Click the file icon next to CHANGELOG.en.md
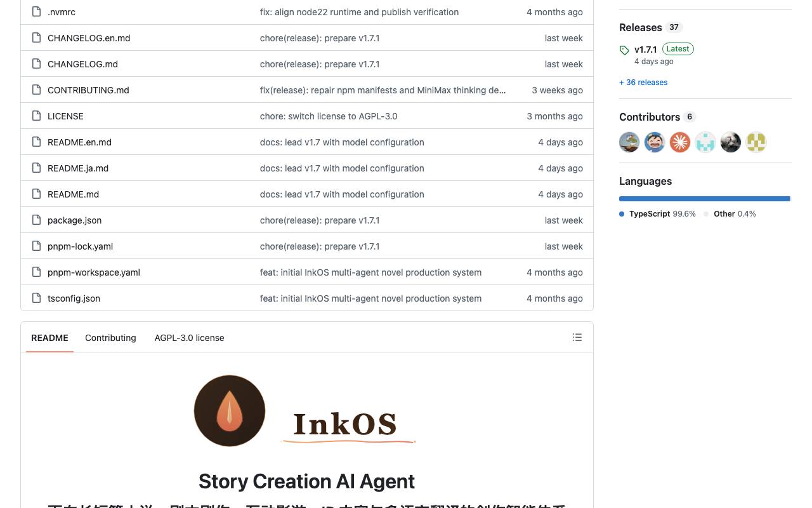The height and width of the screenshot is (508, 812). (x=36, y=38)
